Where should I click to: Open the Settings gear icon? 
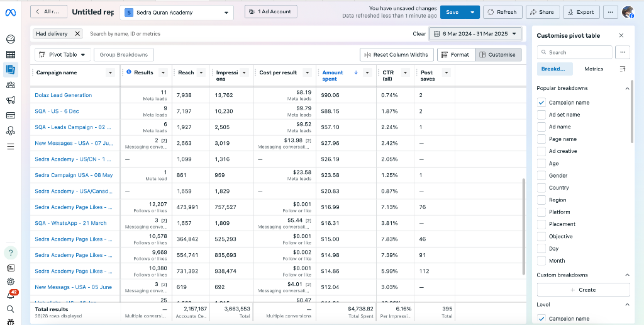tap(11, 282)
